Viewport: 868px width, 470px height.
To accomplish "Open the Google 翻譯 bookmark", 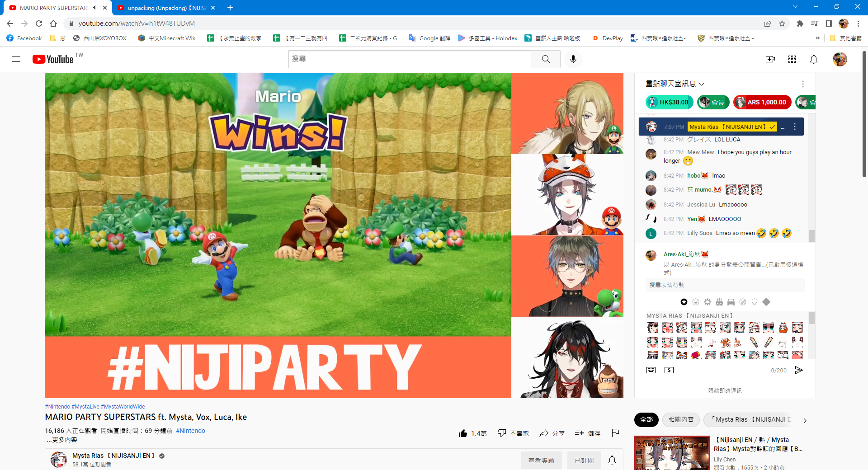I will (x=429, y=38).
